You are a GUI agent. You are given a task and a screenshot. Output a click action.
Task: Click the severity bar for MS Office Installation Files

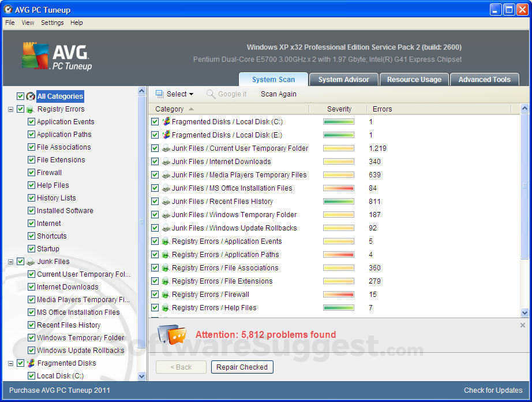click(339, 188)
